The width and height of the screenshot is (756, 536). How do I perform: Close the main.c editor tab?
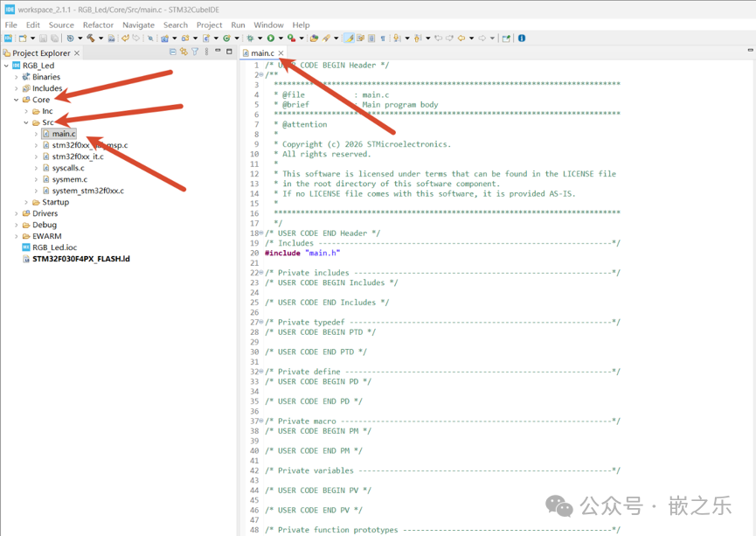281,53
